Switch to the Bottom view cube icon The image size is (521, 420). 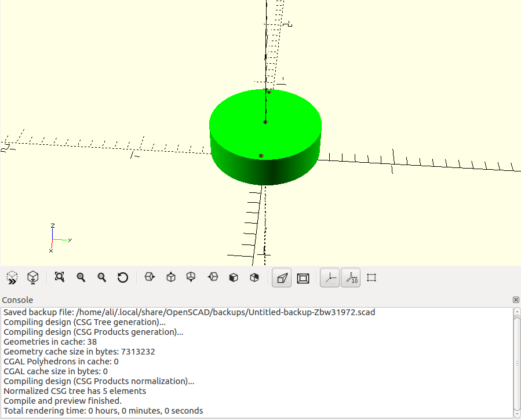(x=191, y=277)
